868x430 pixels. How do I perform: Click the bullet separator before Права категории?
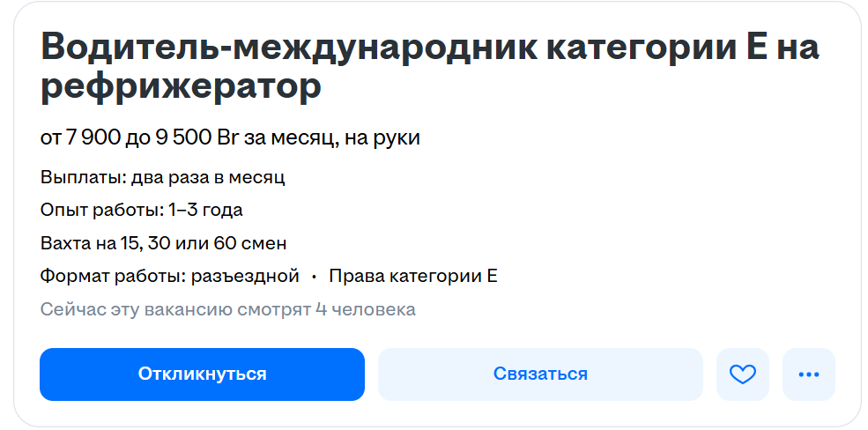click(314, 277)
